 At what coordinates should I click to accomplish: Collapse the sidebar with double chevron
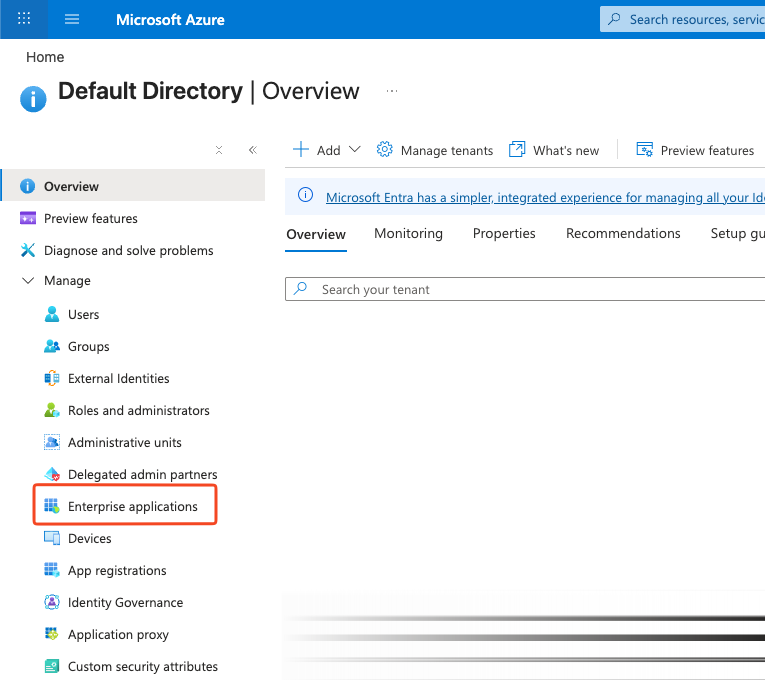(252, 150)
